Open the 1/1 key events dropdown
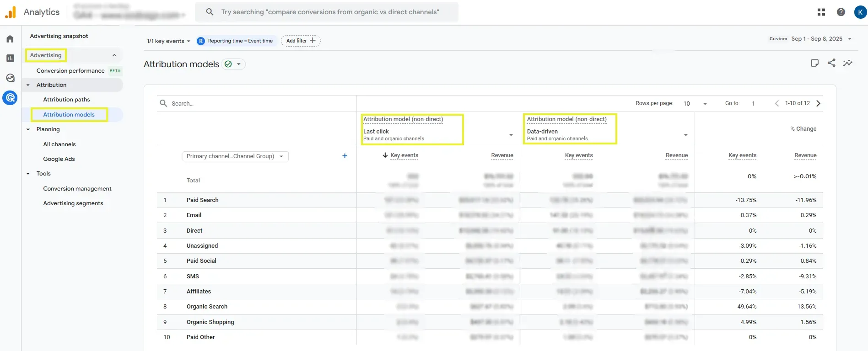868x351 pixels. 168,41
